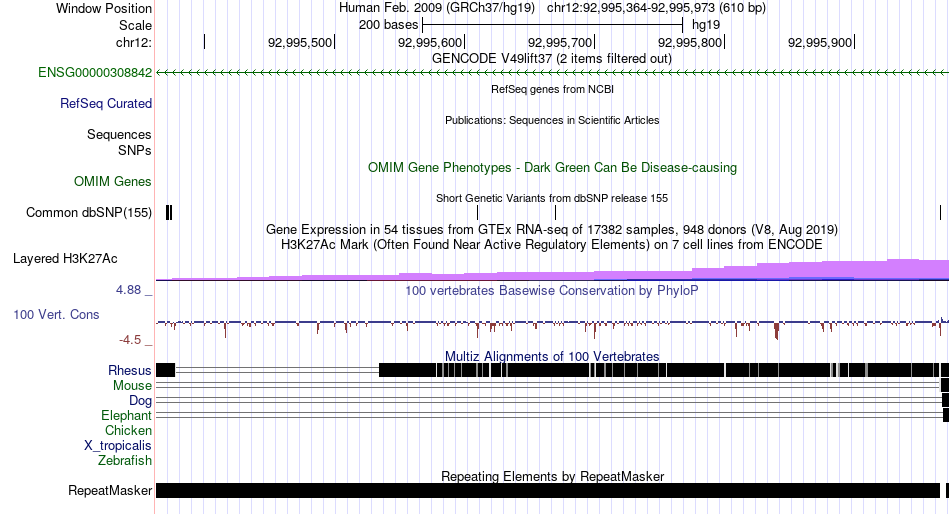
Task: Open the RefSeq Curated track label
Action: click(x=106, y=104)
